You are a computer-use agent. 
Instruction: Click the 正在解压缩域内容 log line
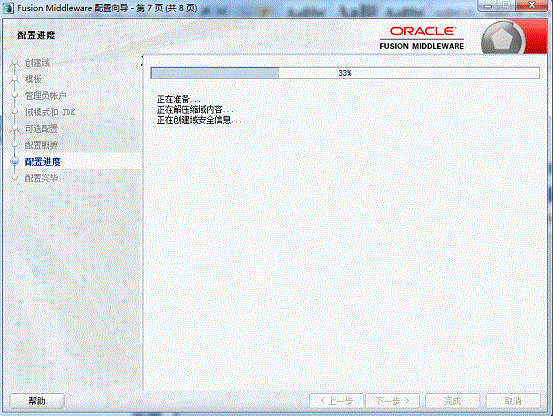[195, 110]
